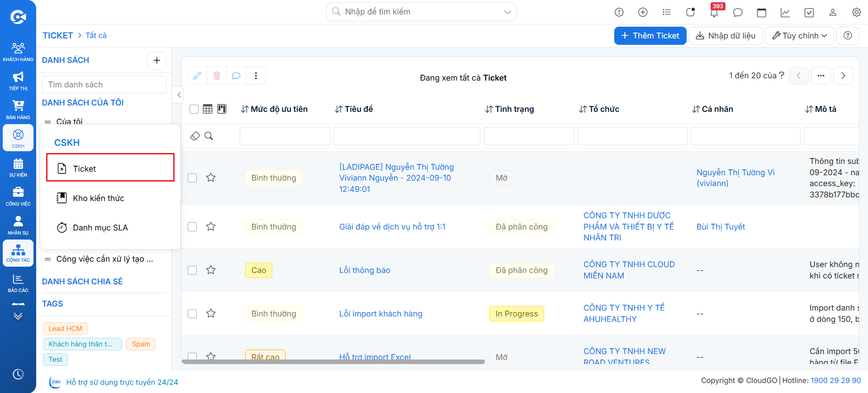868x393 pixels.
Task: Click the Tìm danh sách search field
Action: (x=104, y=85)
